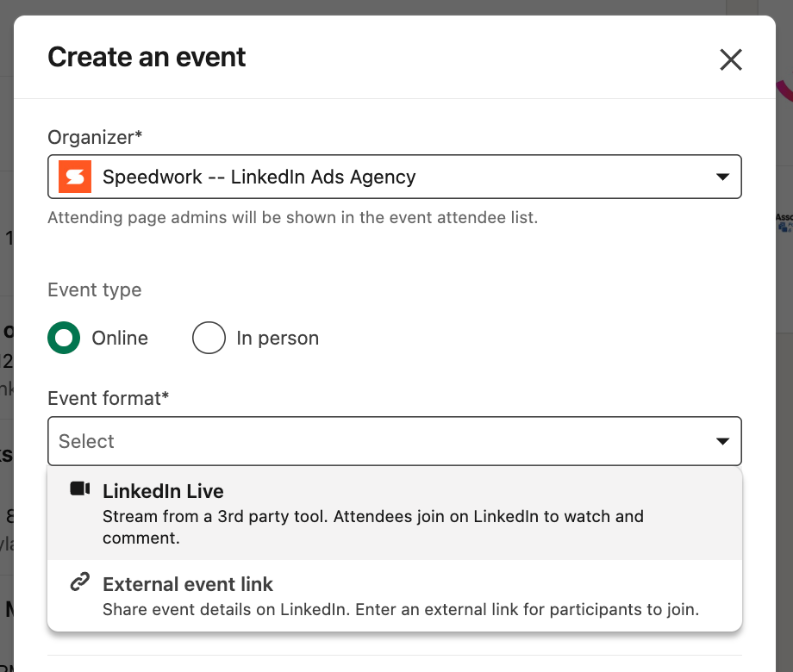The width and height of the screenshot is (793, 672).
Task: Click the Stream from a 3rd party tool description
Action: (x=373, y=527)
